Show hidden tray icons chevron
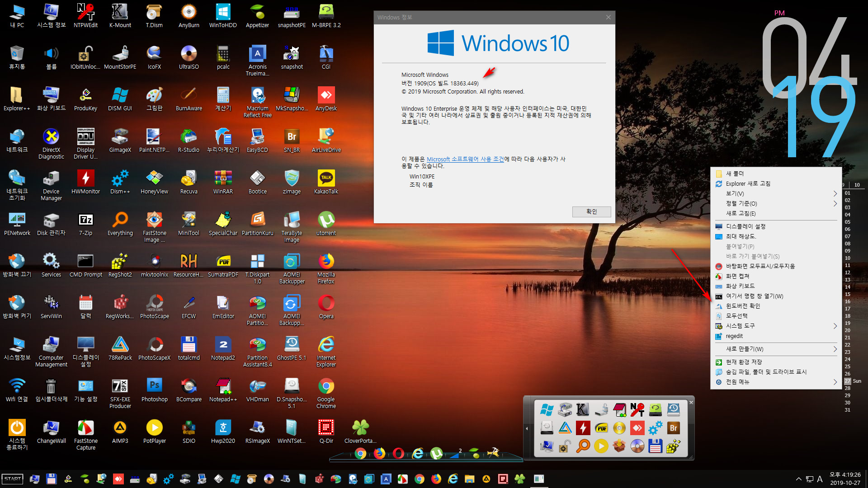868x488 pixels. tap(798, 479)
